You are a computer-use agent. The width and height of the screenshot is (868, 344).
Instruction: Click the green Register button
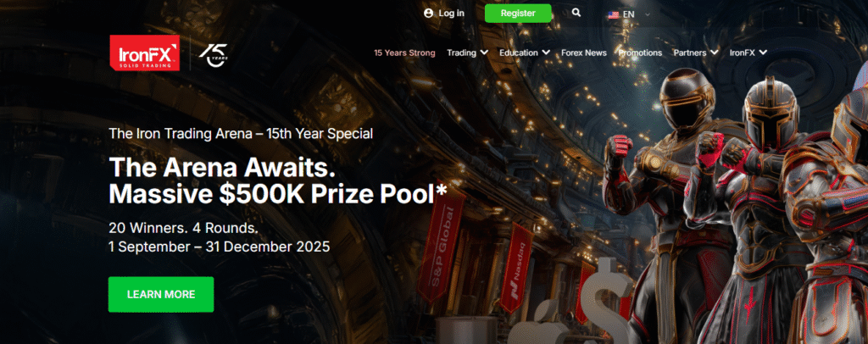(x=518, y=14)
